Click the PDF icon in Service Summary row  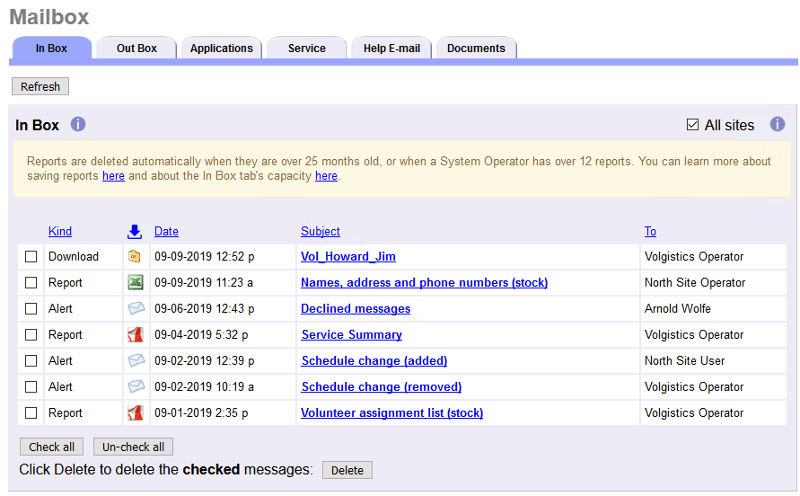tap(135, 335)
